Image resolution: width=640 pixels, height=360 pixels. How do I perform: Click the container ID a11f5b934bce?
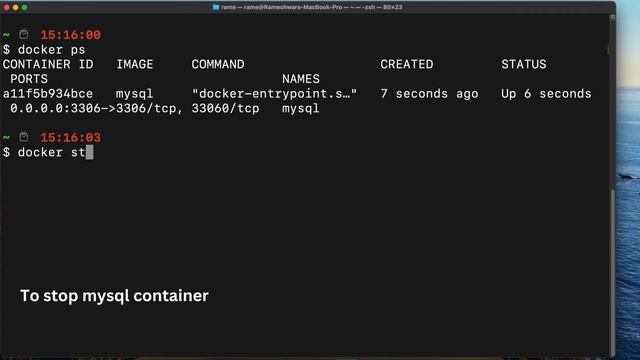pos(48,94)
